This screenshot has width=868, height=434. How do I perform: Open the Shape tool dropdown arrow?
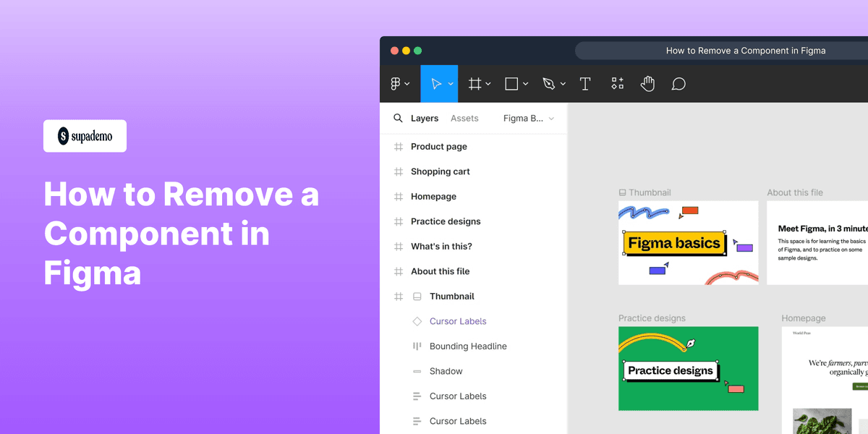point(526,83)
